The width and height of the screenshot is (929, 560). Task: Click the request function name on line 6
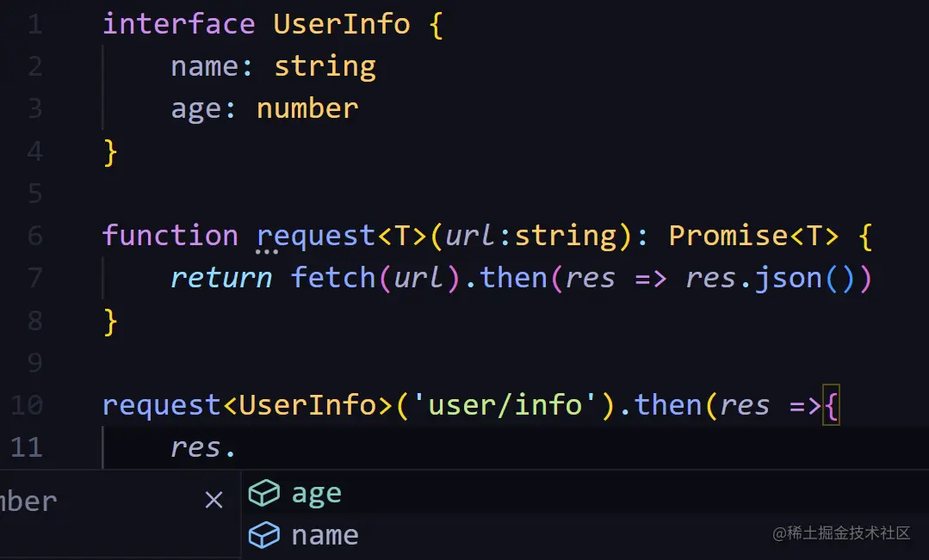315,236
